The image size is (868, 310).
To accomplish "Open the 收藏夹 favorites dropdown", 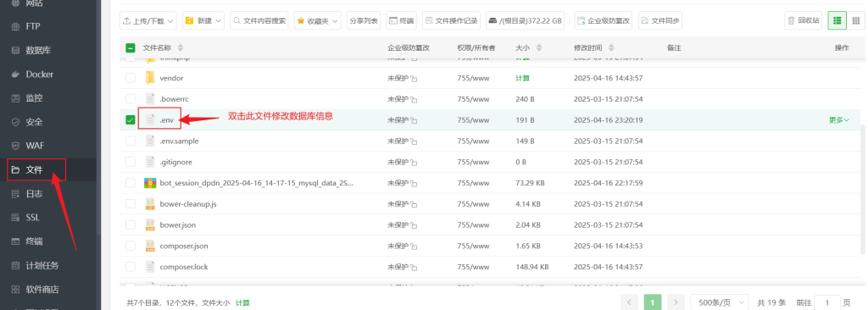I will [317, 21].
